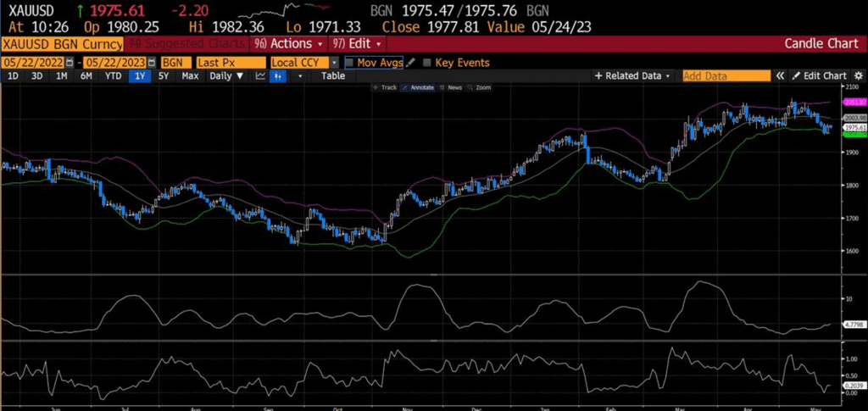Click the BGN pricing source field
Viewport: 868px width, 411px height.
coord(176,63)
